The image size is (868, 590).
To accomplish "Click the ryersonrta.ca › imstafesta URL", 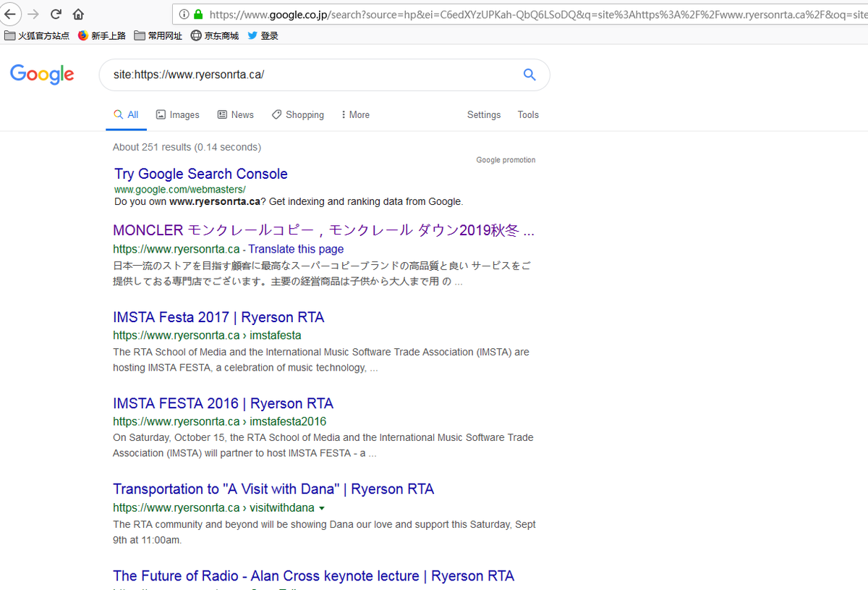I will pyautogui.click(x=207, y=335).
